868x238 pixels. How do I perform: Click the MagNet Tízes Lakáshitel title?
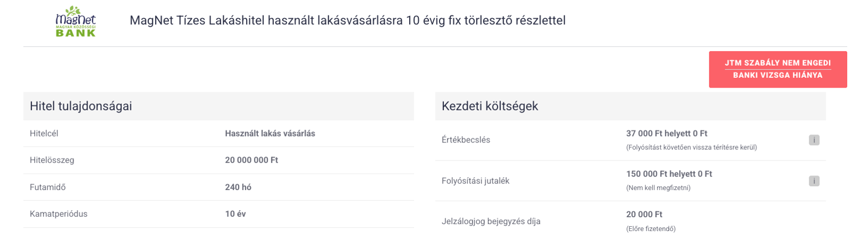[x=347, y=20]
